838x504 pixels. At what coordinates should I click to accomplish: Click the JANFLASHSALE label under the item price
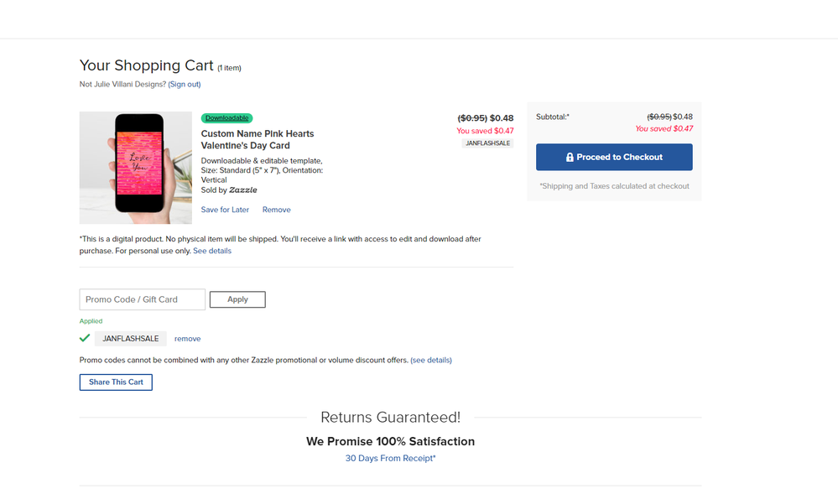(x=487, y=143)
